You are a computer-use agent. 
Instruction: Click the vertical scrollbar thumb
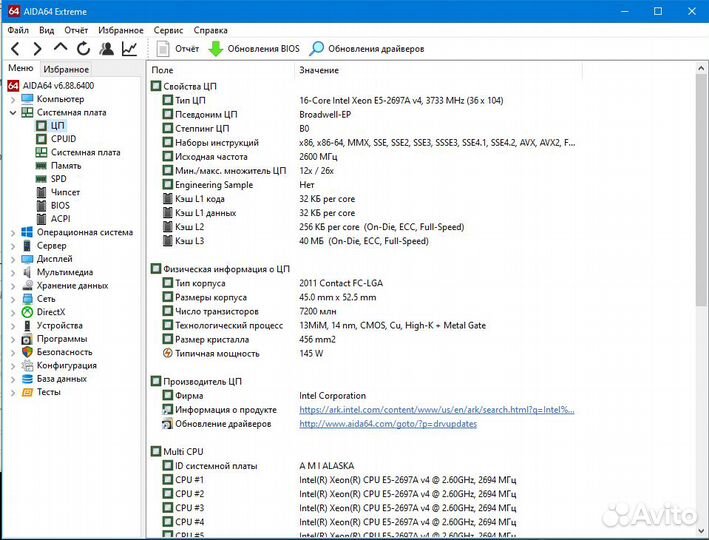(x=701, y=191)
